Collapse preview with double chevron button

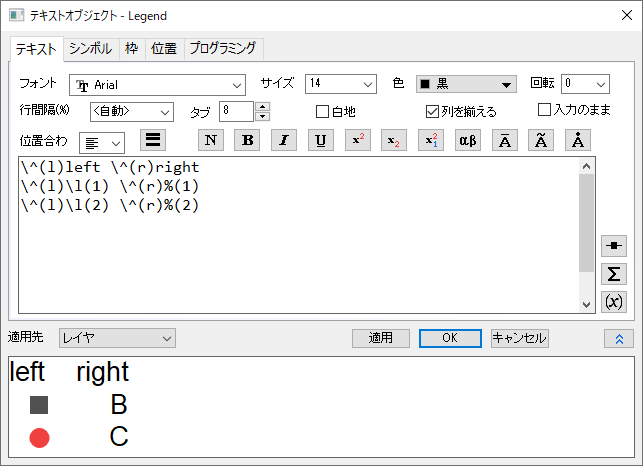tap(619, 339)
